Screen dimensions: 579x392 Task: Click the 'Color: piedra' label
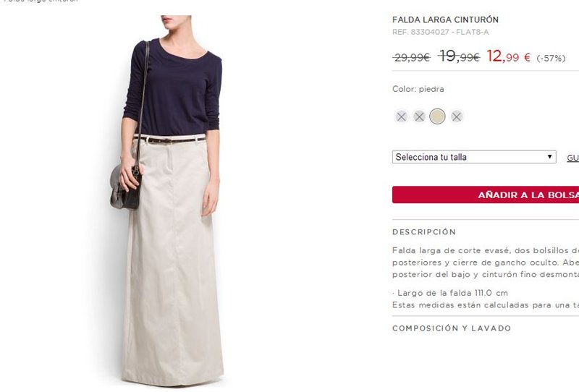418,89
